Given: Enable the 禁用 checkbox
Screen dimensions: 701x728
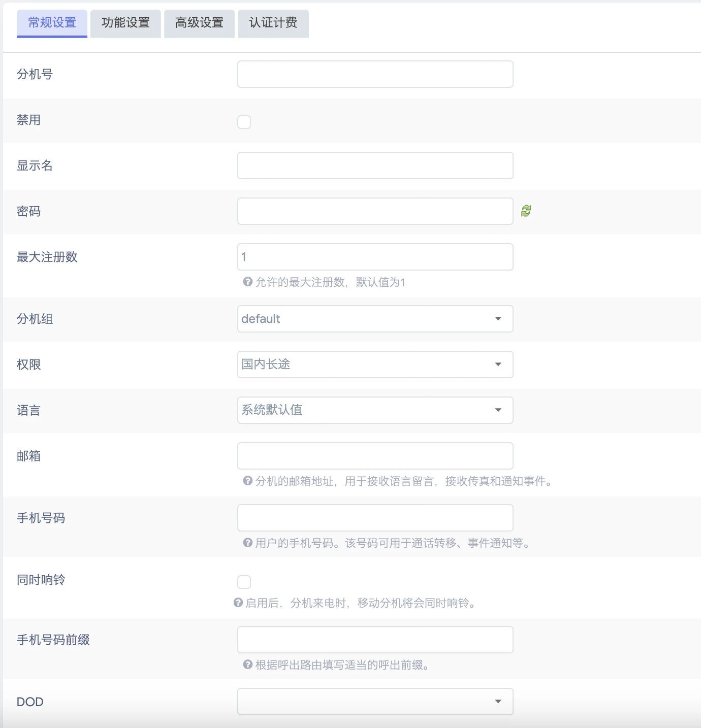Looking at the screenshot, I should pos(244,122).
